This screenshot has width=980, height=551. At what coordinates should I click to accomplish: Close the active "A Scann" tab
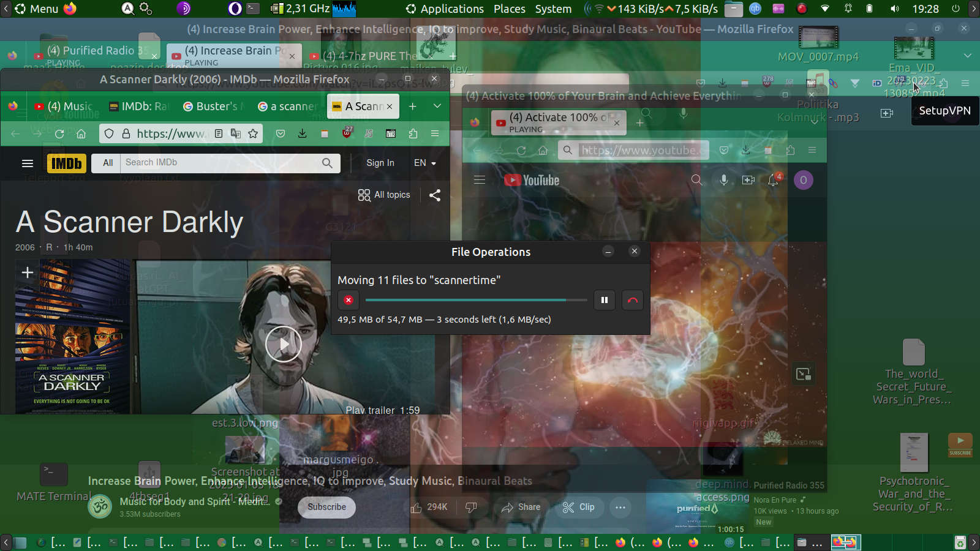click(390, 107)
